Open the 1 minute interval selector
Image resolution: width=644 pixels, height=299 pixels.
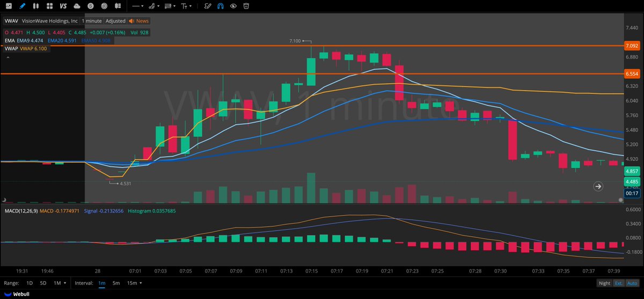point(92,21)
